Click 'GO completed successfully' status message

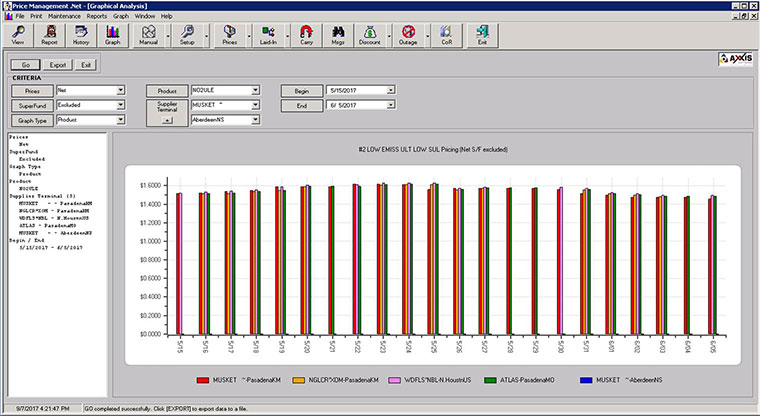[x=166, y=409]
